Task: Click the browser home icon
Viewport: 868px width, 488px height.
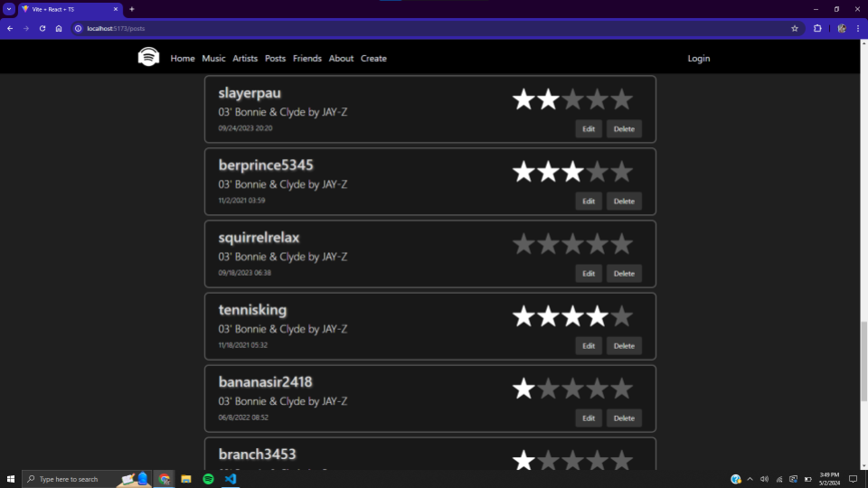Action: tap(59, 28)
